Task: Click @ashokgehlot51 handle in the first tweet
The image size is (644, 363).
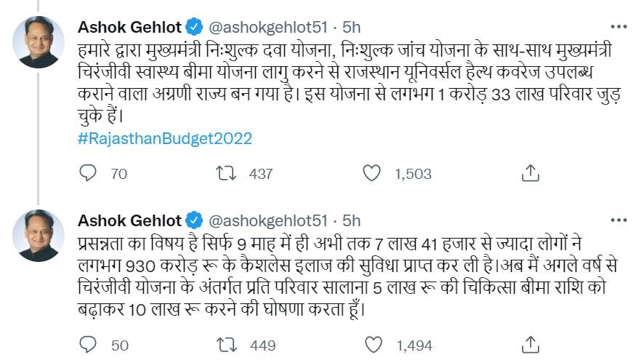Action: point(267,28)
